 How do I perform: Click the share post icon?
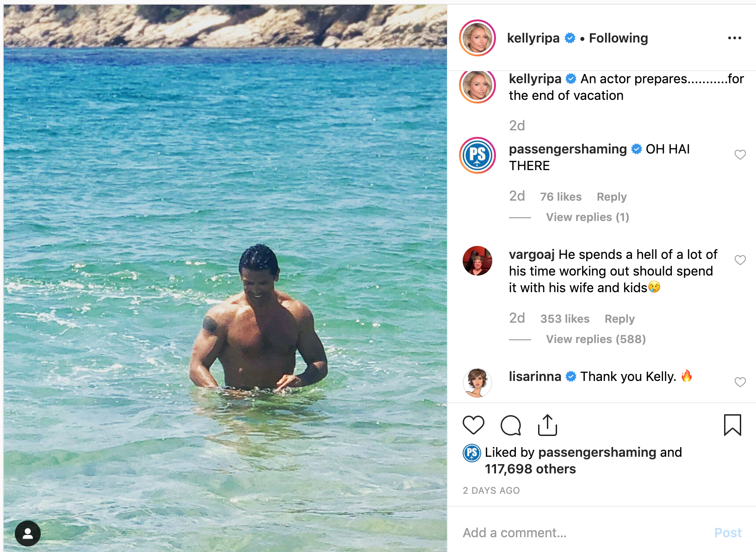pyautogui.click(x=547, y=425)
